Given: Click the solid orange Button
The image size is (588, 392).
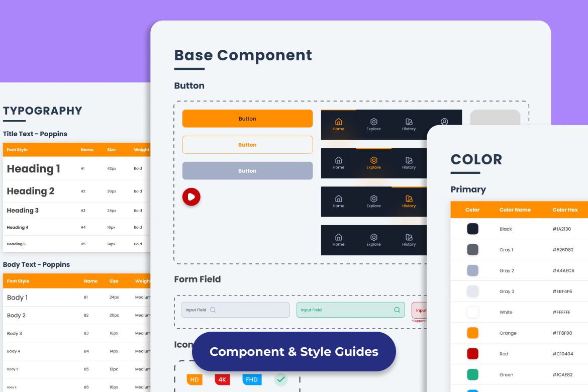Looking at the screenshot, I should (247, 119).
